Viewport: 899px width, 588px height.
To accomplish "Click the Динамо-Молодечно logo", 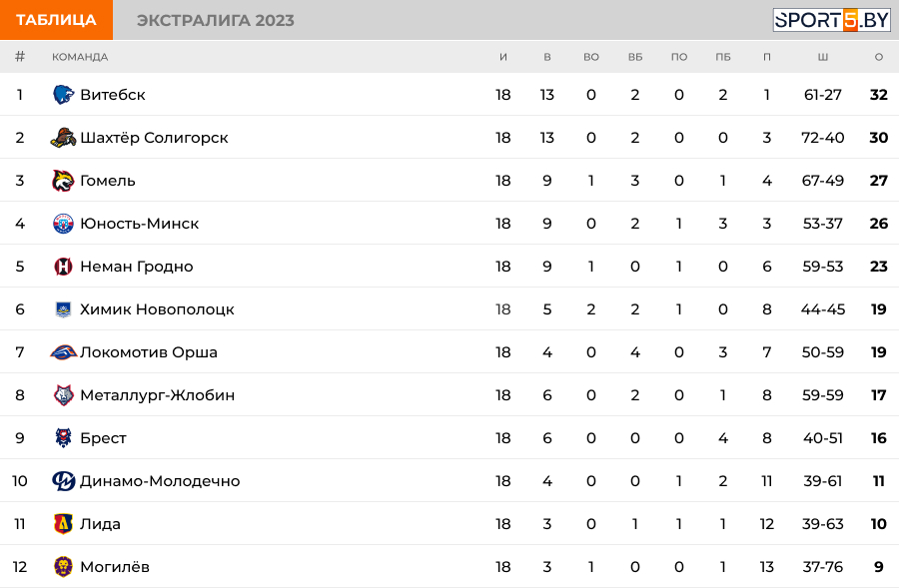I will click(x=63, y=481).
